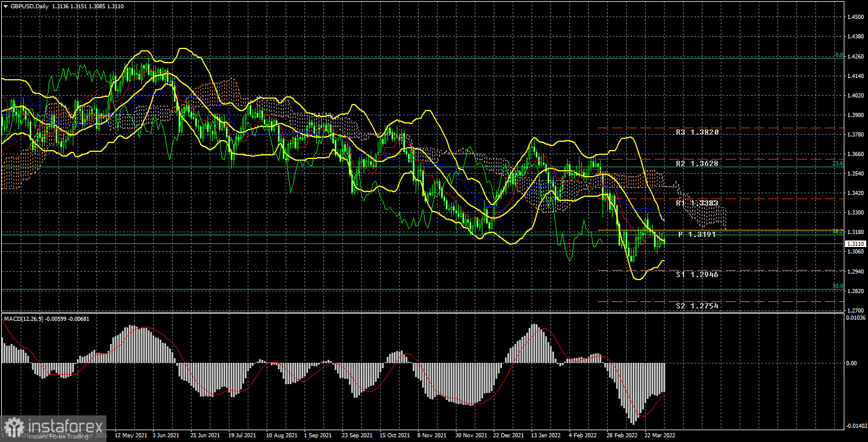Click the 13 Jan 2022 date label
Viewport: 868px width, 442px height.
click(x=545, y=435)
